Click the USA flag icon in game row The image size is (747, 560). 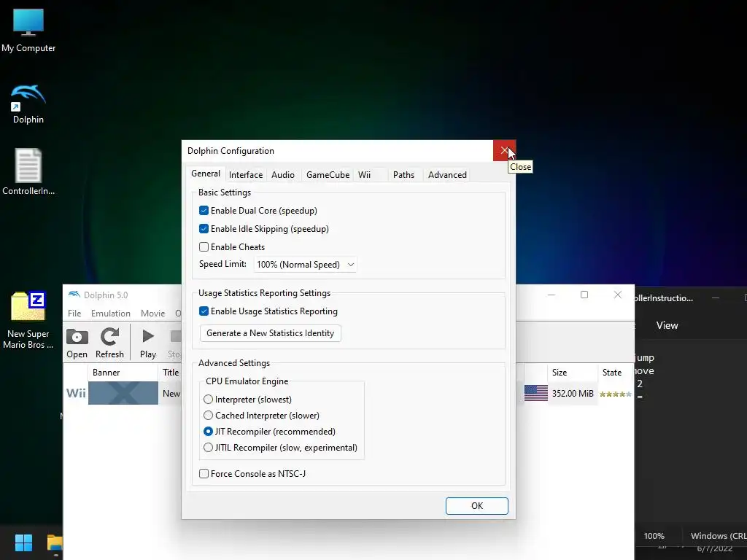(536, 393)
